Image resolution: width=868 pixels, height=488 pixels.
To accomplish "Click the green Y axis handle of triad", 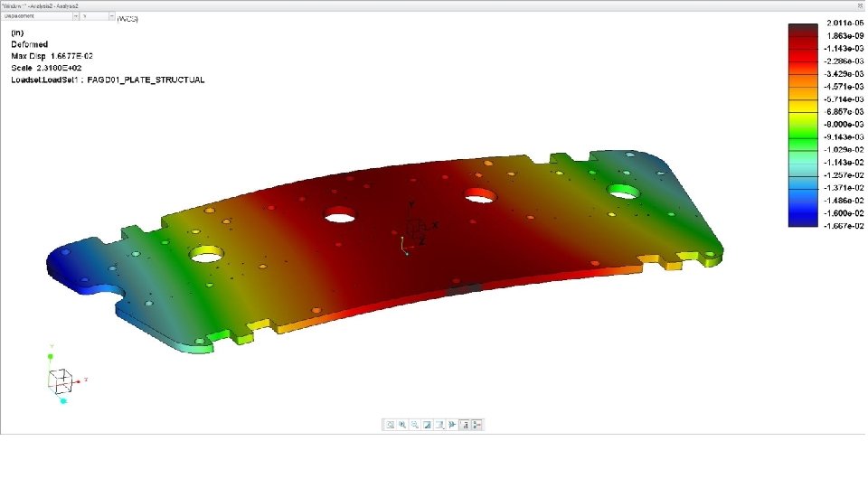I will coord(51,357).
